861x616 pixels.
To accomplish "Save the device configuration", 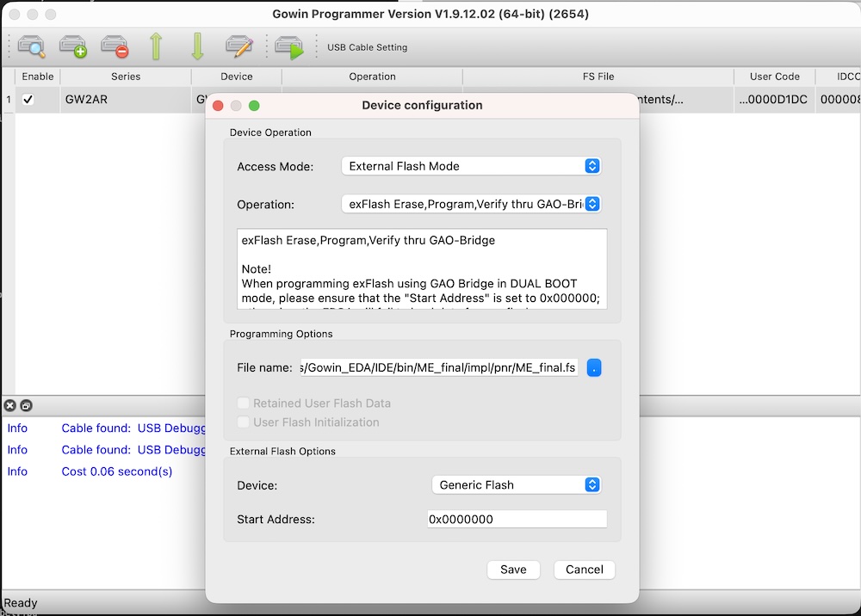I will tap(513, 570).
